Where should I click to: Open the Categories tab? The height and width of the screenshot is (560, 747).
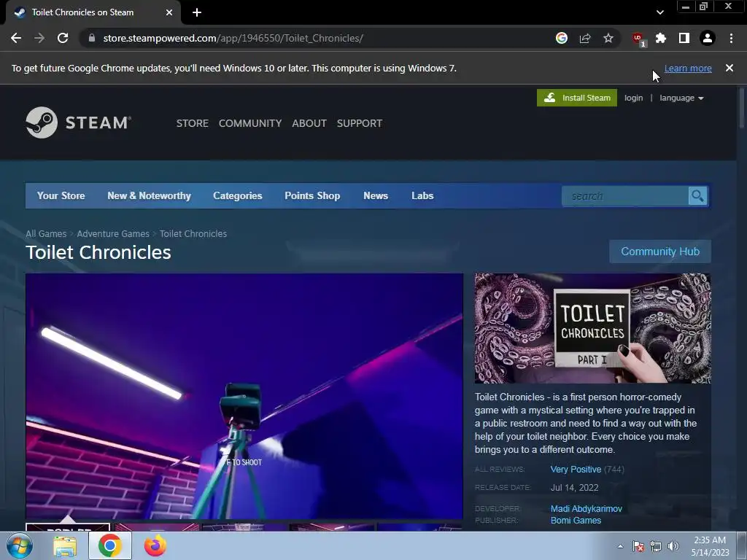[238, 195]
